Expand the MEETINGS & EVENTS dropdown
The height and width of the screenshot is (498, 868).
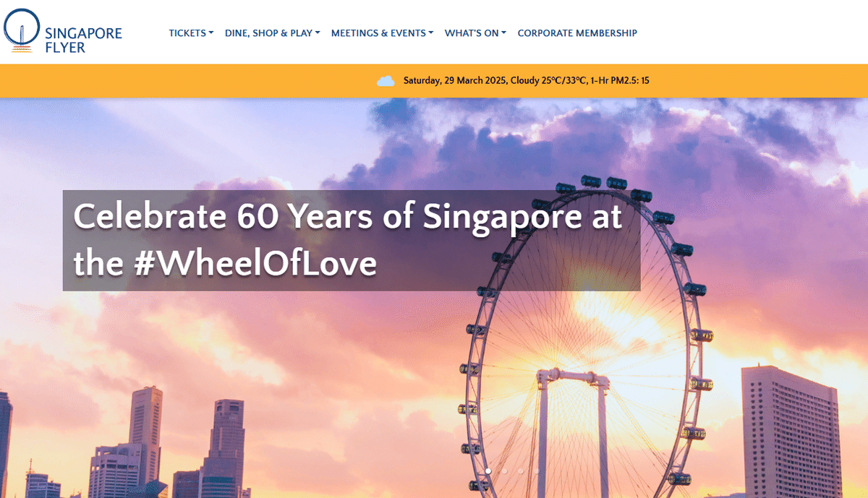(382, 33)
